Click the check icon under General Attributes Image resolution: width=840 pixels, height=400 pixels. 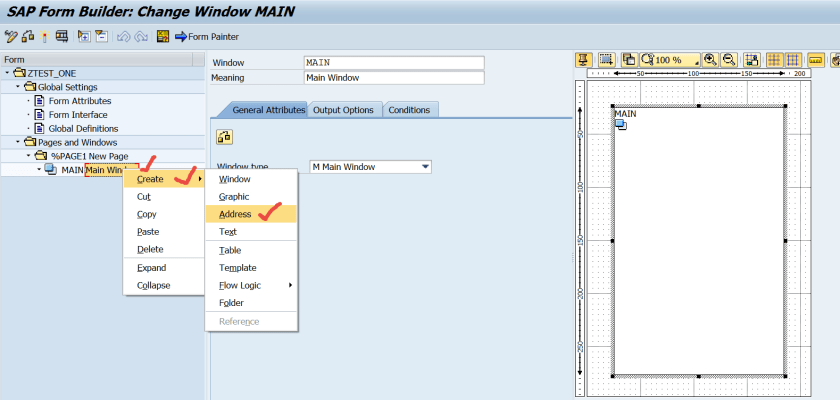point(225,137)
